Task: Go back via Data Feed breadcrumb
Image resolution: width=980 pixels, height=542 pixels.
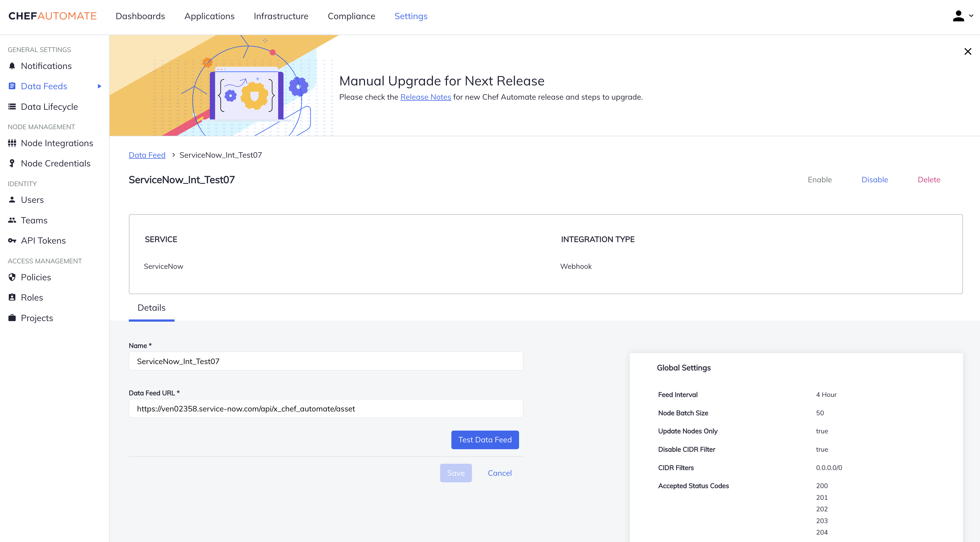Action: point(147,155)
